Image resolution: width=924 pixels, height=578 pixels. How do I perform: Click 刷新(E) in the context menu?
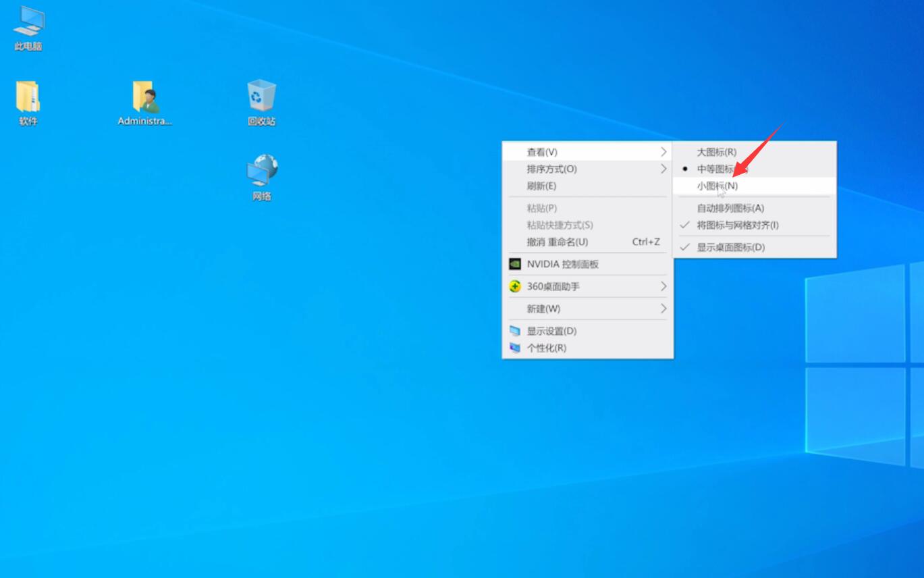(588, 186)
